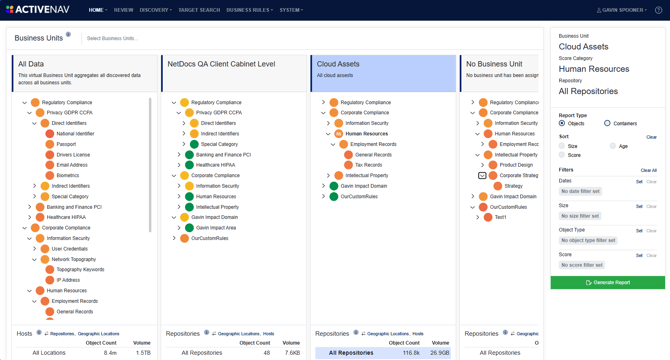
Task: Select the NetDocs QA Client Cabinet Level header
Action: [x=234, y=73]
